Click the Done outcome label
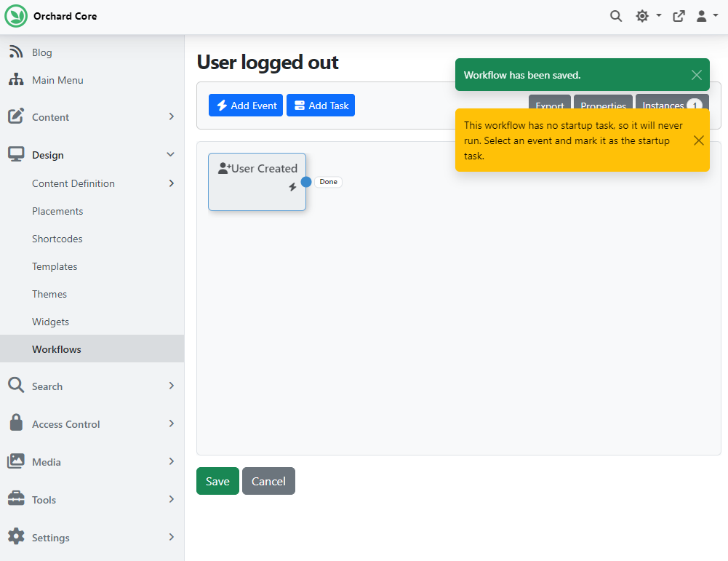The width and height of the screenshot is (728, 561). point(328,182)
